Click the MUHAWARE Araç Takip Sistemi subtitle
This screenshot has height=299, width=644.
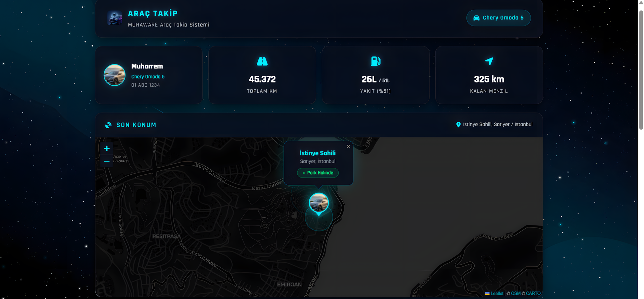[168, 25]
